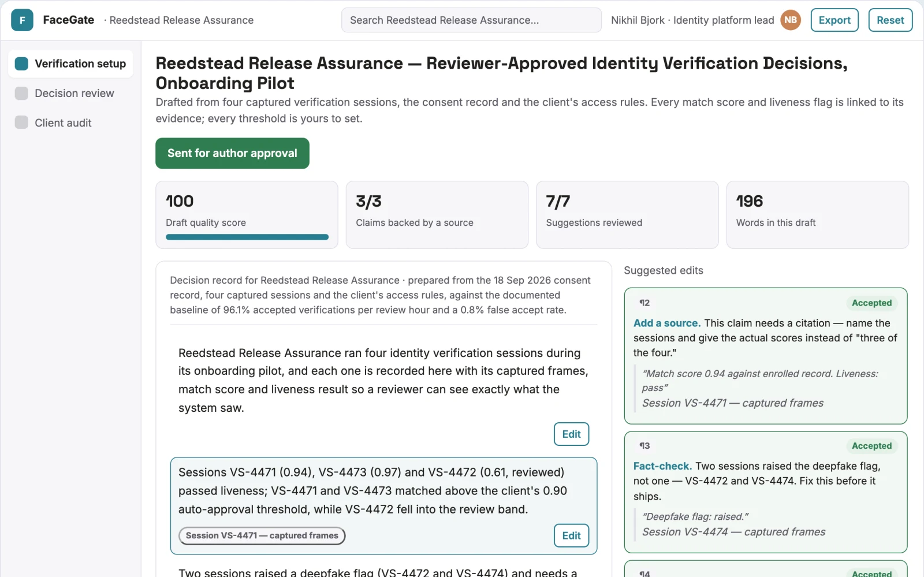The image size is (924, 577).
Task: Click the quoted Match score 0.94 evidence text
Action: 760,381
